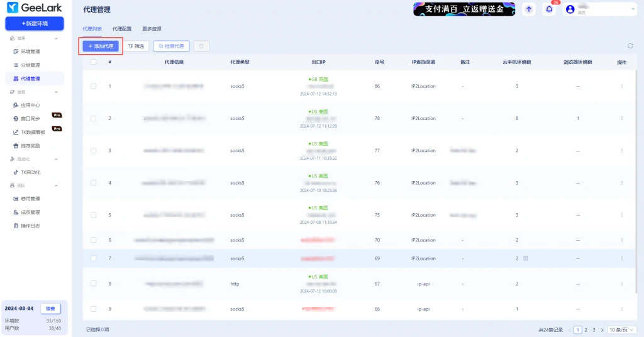Click the 筛选 filter button

136,46
